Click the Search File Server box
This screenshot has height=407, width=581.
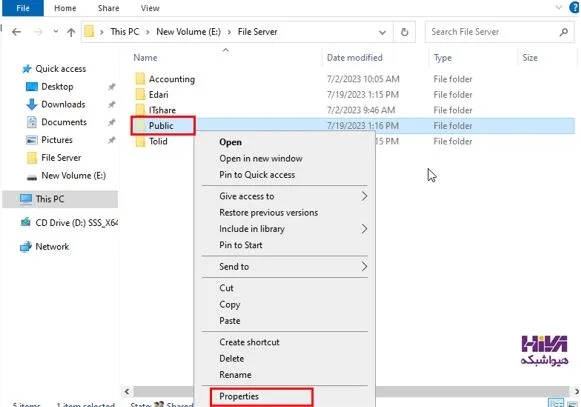(493, 32)
